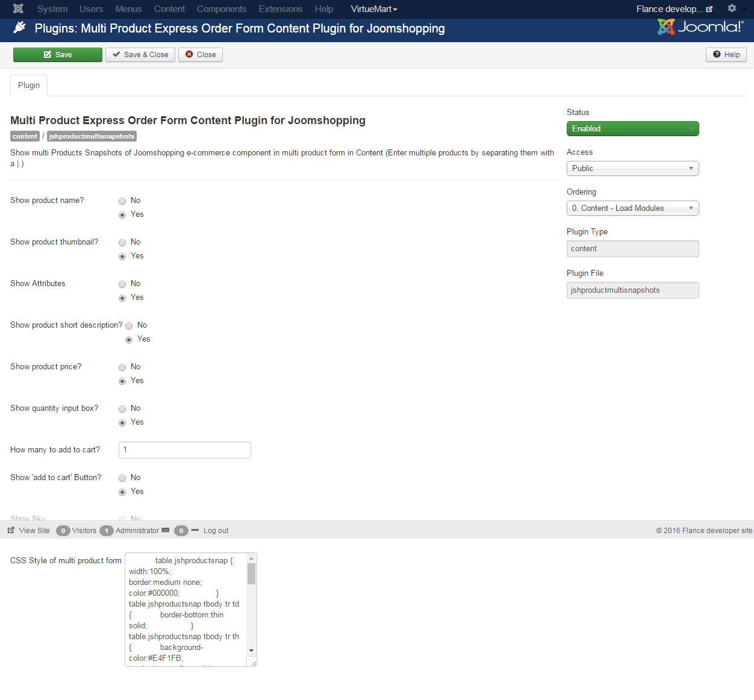Viewport: 754px width, 700px height.
Task: Click the mail envelope icon in footer
Action: click(x=166, y=530)
